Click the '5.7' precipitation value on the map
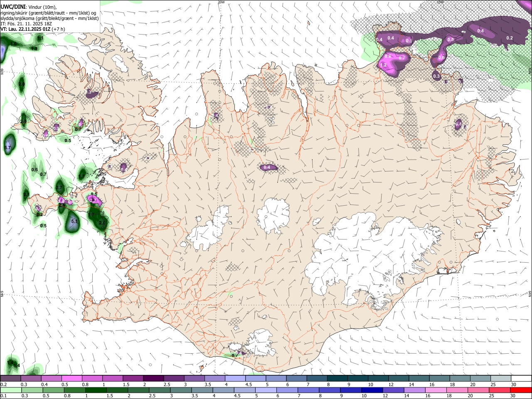The image size is (532, 399). point(7,148)
